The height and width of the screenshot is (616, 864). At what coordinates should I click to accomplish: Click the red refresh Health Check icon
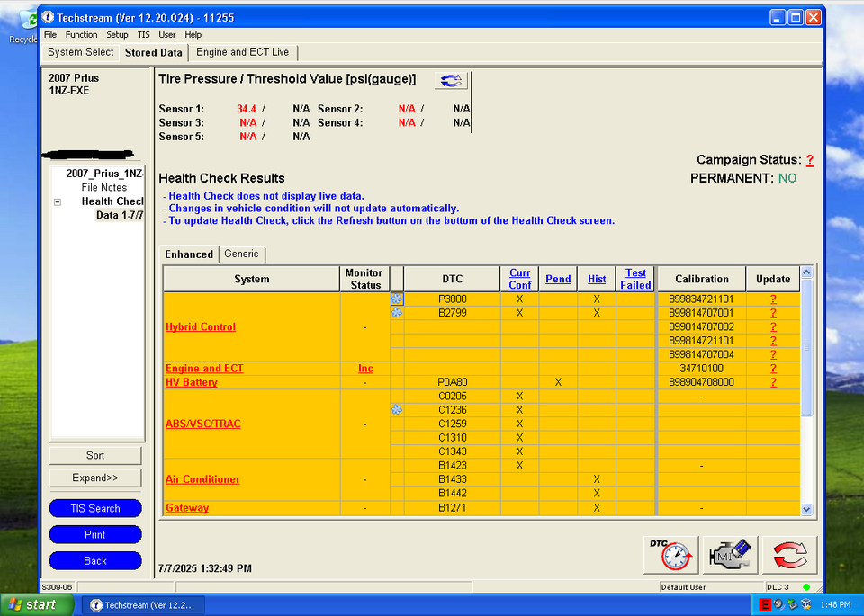[789, 555]
